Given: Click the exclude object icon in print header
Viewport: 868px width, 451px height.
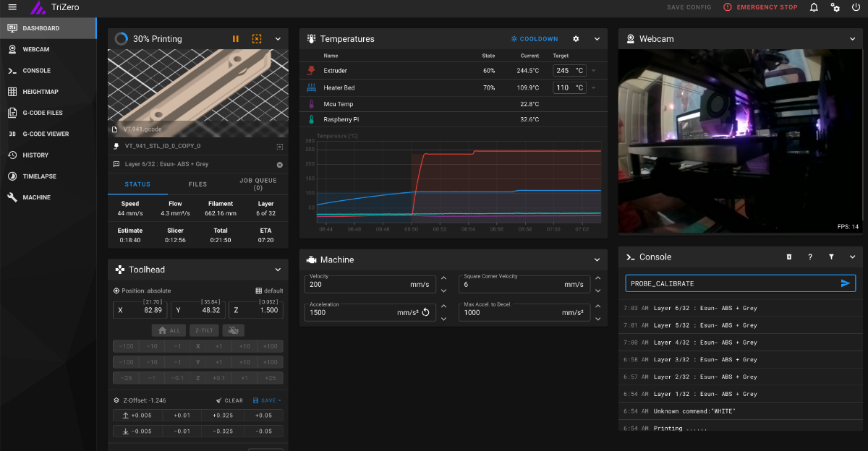Looking at the screenshot, I should pos(257,39).
